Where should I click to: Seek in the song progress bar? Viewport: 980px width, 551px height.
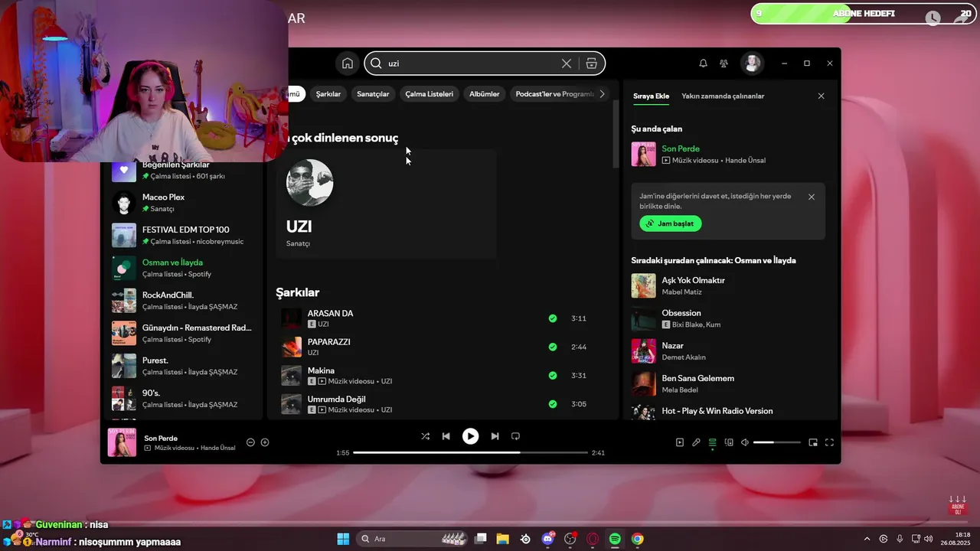point(470,453)
